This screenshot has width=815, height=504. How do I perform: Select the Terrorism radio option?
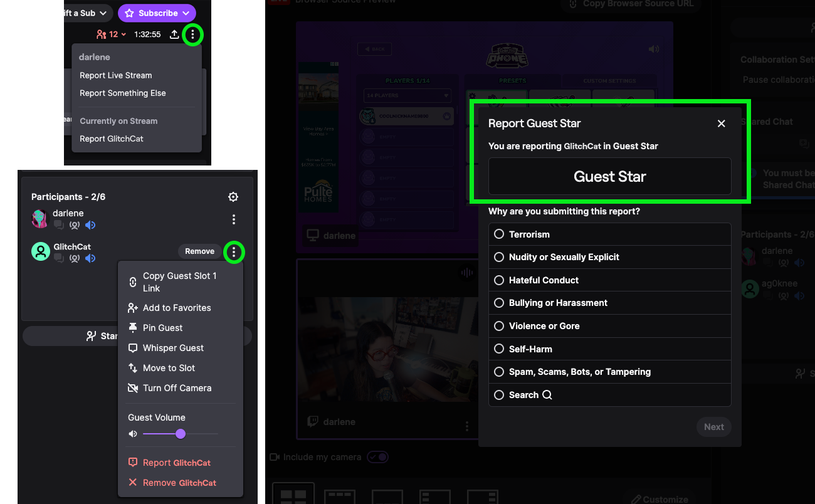click(499, 234)
